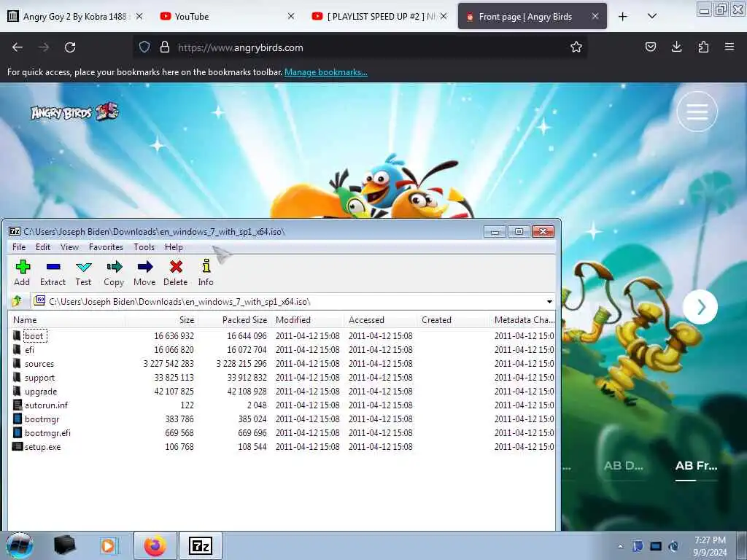Image resolution: width=747 pixels, height=560 pixels.
Task: Click the 7-Zip taskbar icon
Action: 200,545
